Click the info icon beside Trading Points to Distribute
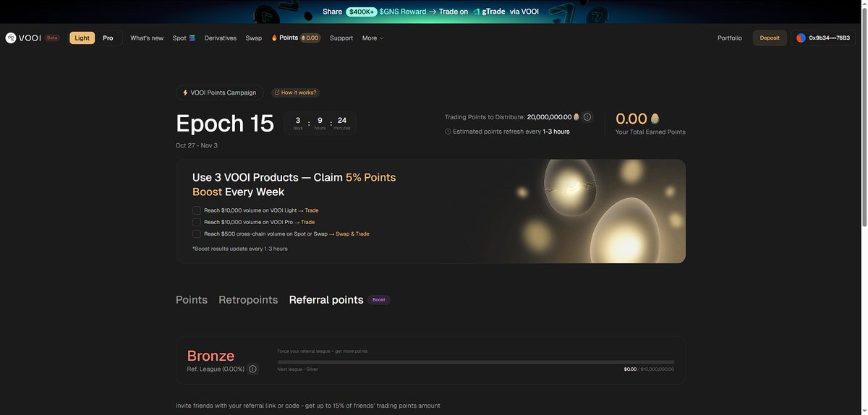Image resolution: width=868 pixels, height=415 pixels. (587, 116)
